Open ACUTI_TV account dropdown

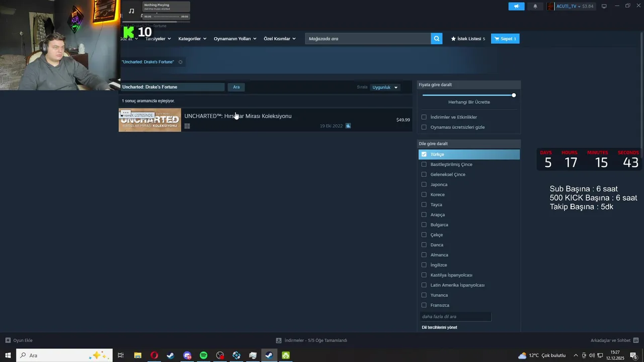point(568,7)
